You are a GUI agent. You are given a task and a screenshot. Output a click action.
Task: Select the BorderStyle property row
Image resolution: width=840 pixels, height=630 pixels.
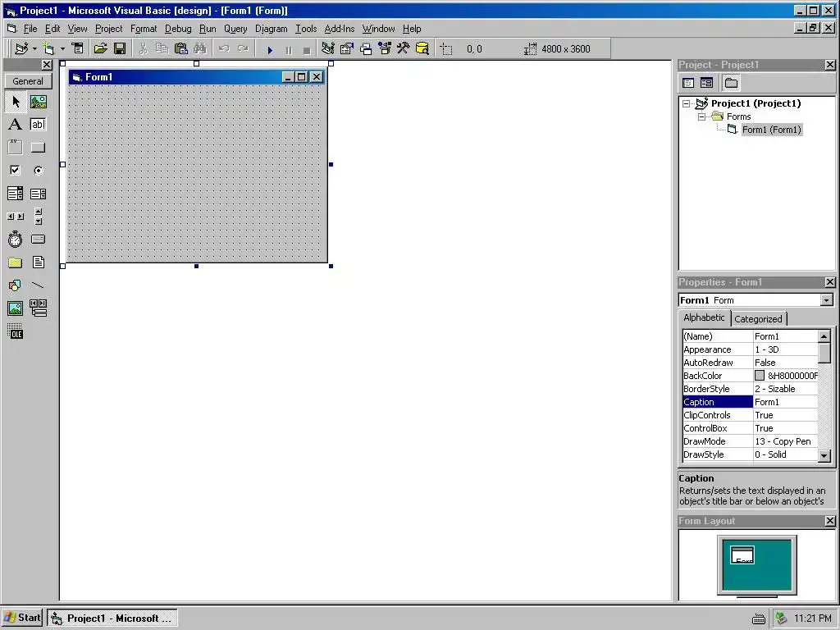pos(750,389)
